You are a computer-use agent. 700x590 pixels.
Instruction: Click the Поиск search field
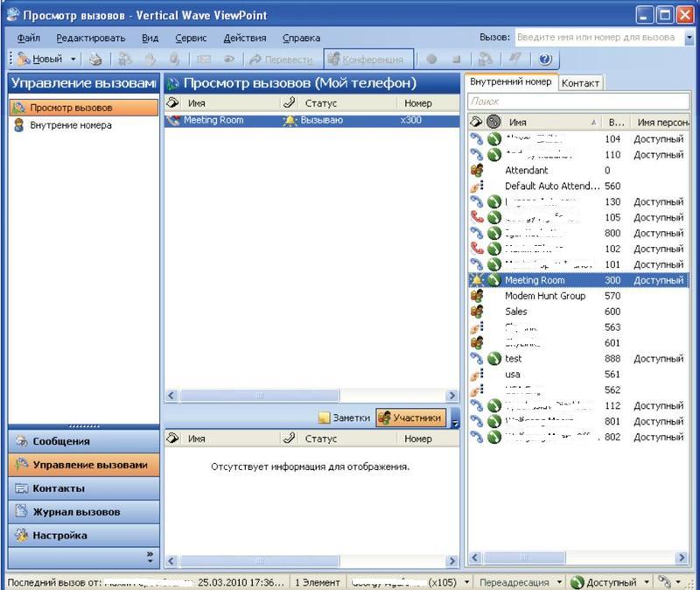coord(576,102)
